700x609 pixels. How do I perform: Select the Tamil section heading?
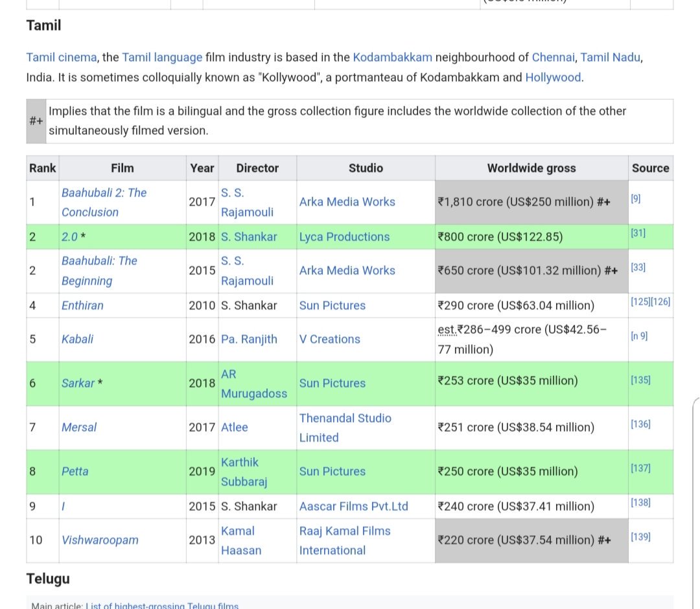click(43, 25)
